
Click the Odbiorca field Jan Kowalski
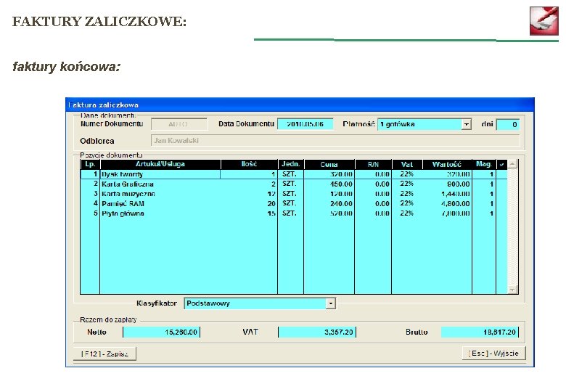coord(335,140)
